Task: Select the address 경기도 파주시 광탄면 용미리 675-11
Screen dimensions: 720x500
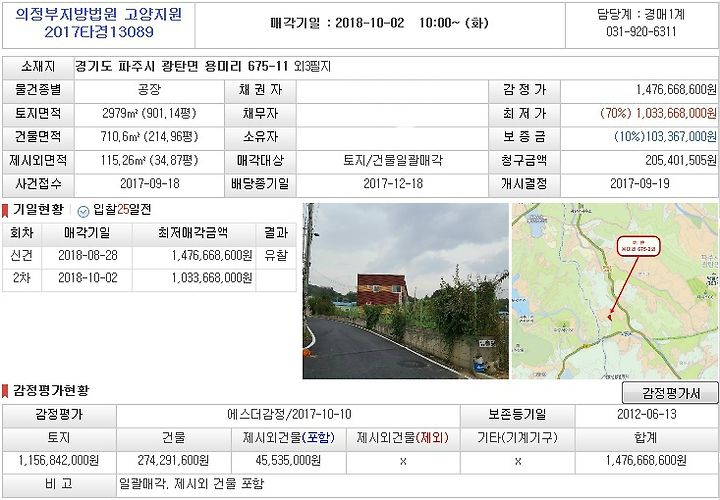Action: (181, 67)
